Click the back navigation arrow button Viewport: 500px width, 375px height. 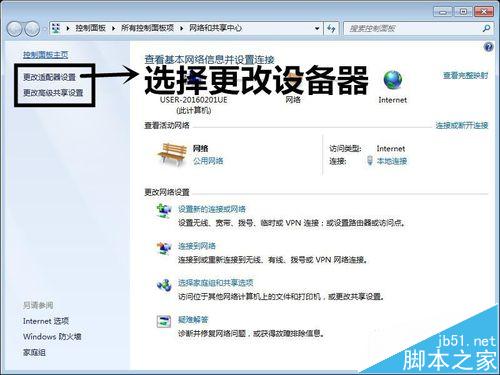(15, 29)
